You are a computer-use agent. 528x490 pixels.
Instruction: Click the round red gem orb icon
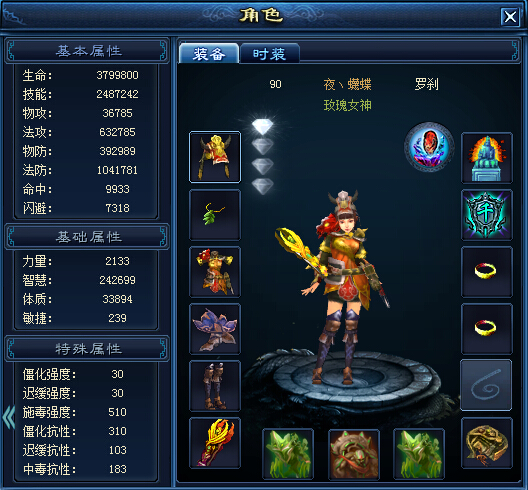[429, 147]
